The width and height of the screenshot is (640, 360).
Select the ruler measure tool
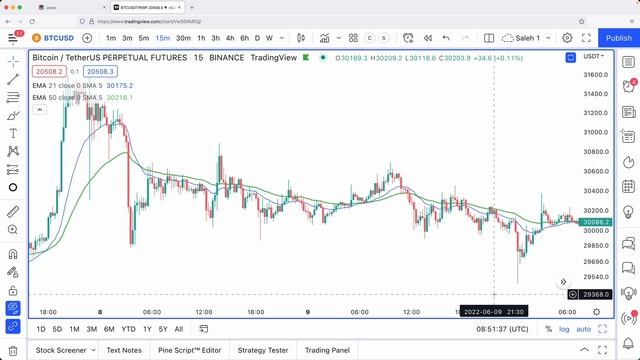pos(13,211)
